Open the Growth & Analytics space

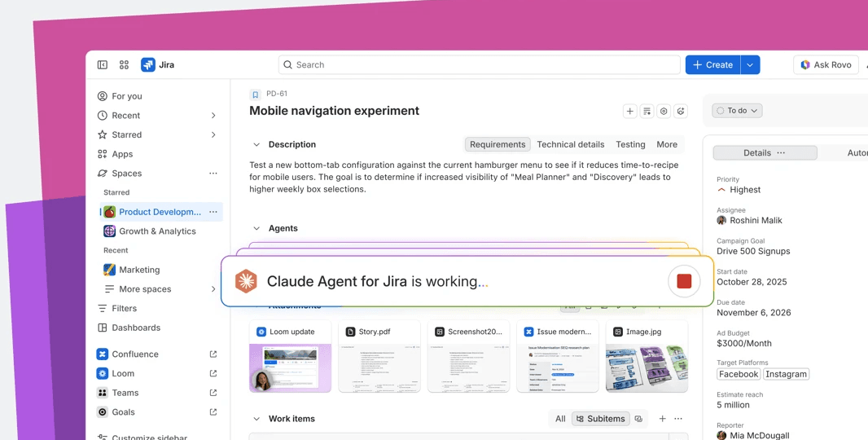150,231
